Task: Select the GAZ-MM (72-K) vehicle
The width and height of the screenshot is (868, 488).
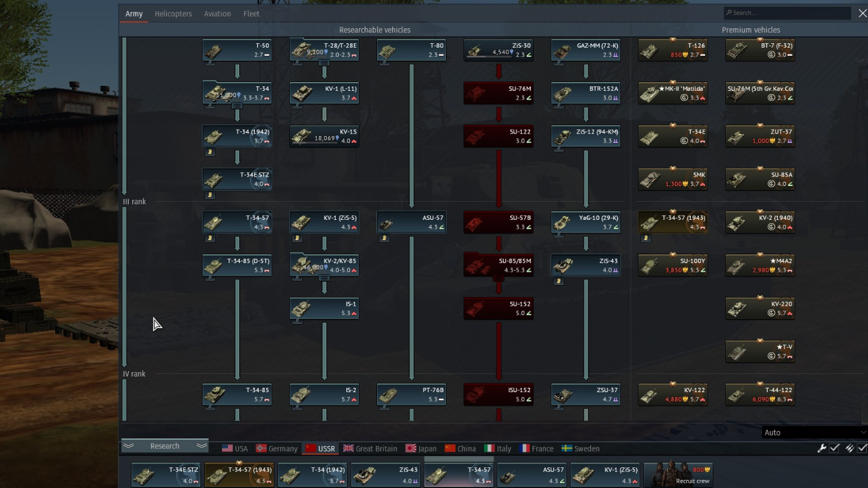Action: pyautogui.click(x=586, y=50)
